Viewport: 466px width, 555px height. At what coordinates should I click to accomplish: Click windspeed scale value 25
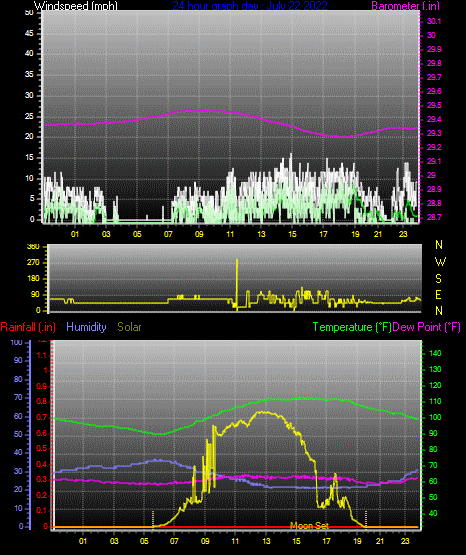tap(29, 116)
